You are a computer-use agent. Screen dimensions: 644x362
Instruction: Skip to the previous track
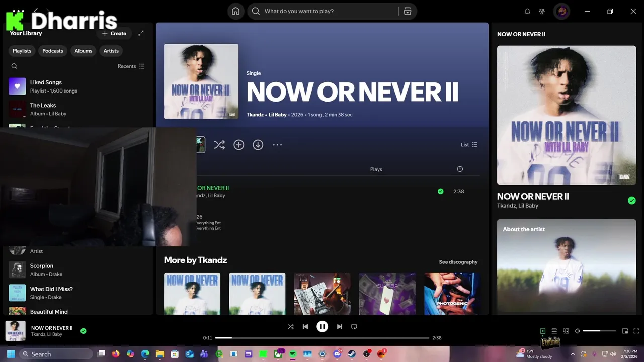305,327
